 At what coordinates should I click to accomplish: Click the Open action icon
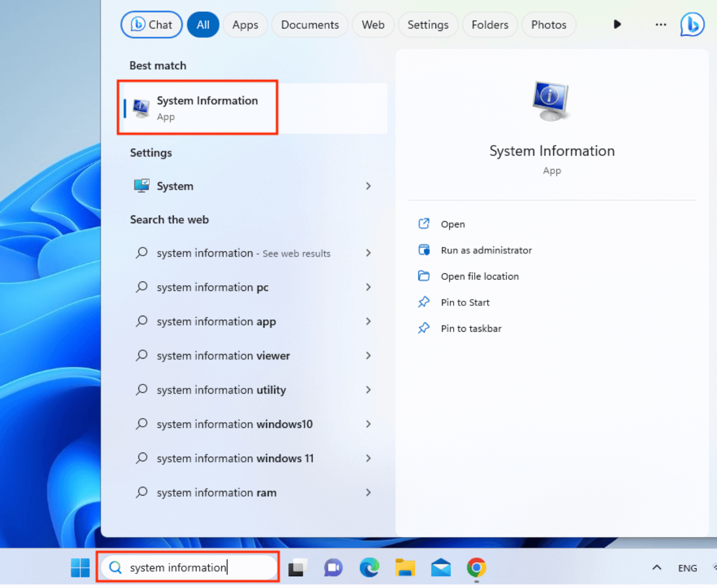pos(424,224)
